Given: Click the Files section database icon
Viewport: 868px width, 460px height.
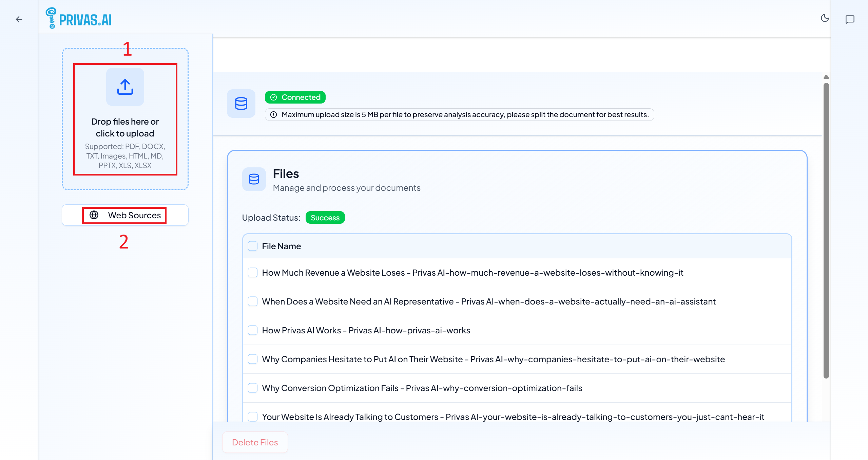Looking at the screenshot, I should 254,179.
